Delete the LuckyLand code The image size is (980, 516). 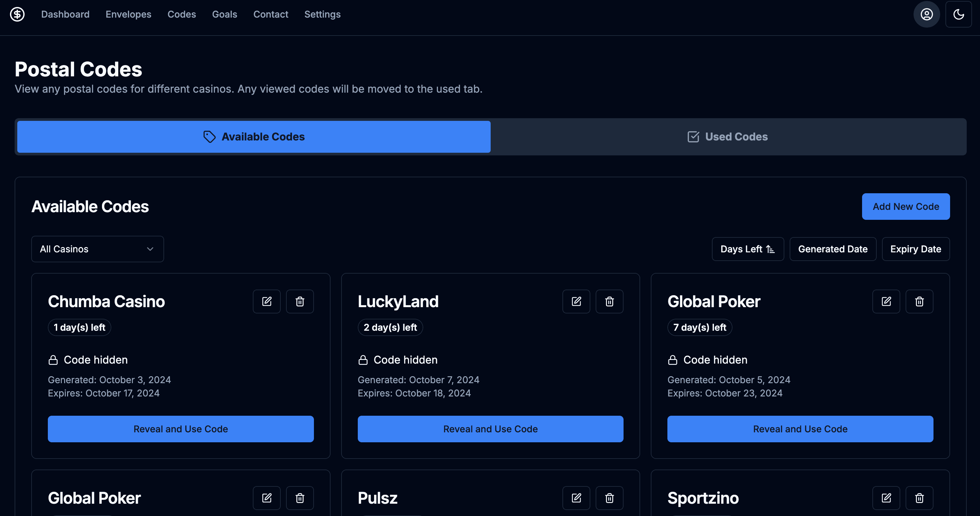click(609, 301)
